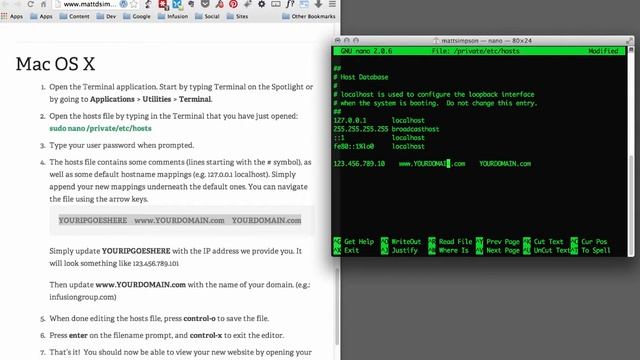The height and width of the screenshot is (360, 640).
Task: Open the Pinterest extension icon
Action: point(233,4)
